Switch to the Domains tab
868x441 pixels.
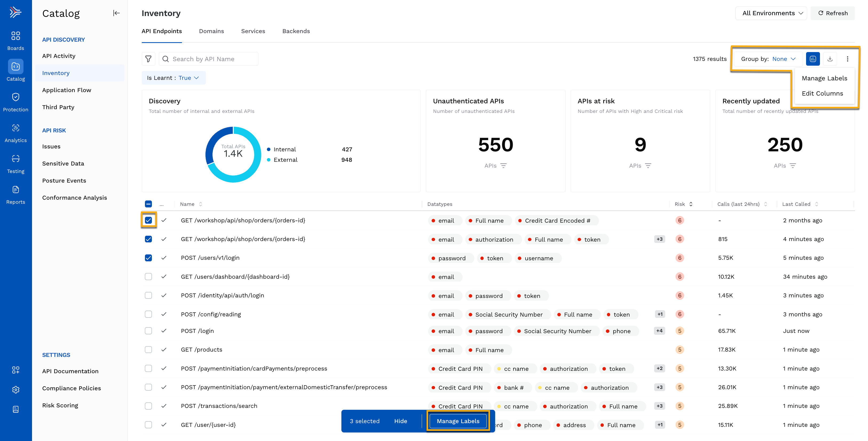(x=211, y=31)
